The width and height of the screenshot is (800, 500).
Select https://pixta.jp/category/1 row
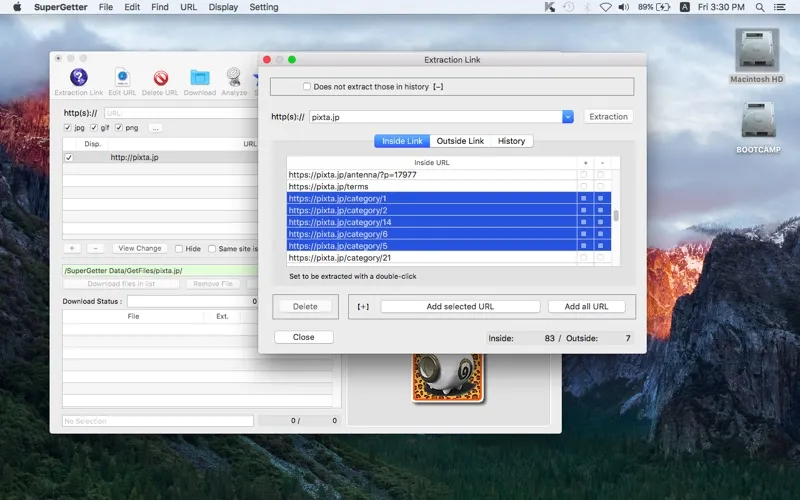pos(433,198)
